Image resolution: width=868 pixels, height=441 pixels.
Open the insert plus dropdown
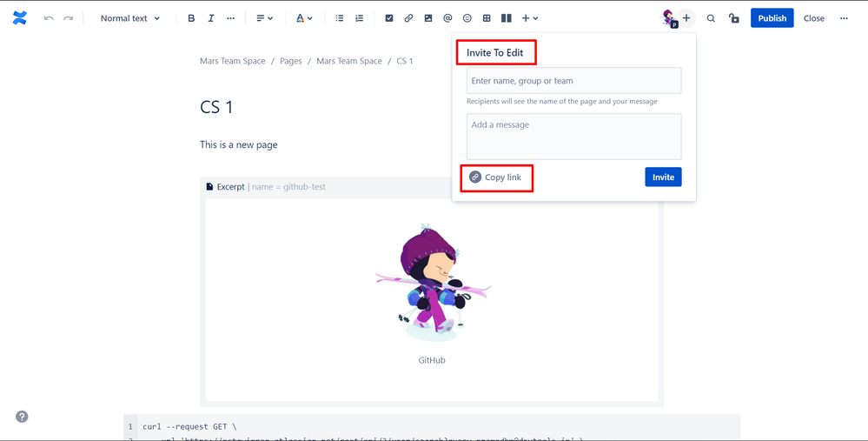530,18
